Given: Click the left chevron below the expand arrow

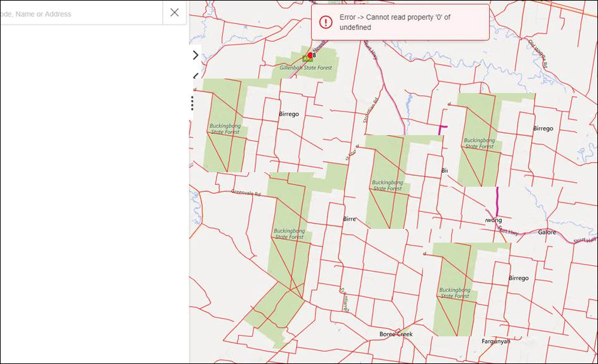Looking at the screenshot, I should coord(195,77).
